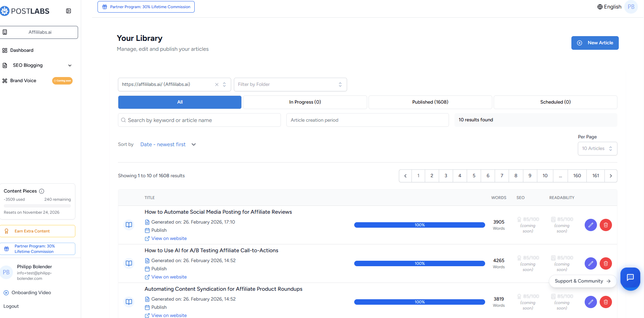The width and height of the screenshot is (644, 318).
Task: Collapse the sidebar with the panel icon
Action: pos(69,11)
